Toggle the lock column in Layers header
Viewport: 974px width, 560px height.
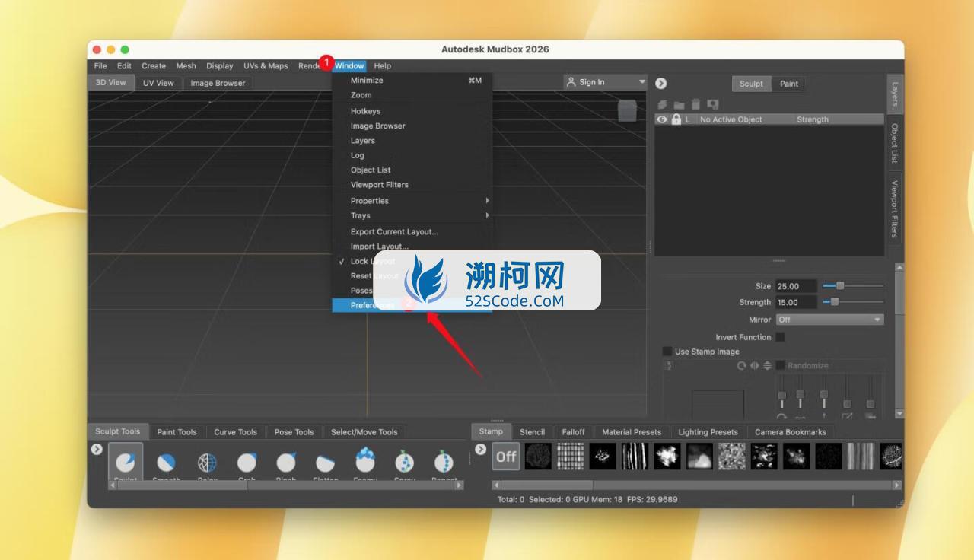click(x=676, y=119)
